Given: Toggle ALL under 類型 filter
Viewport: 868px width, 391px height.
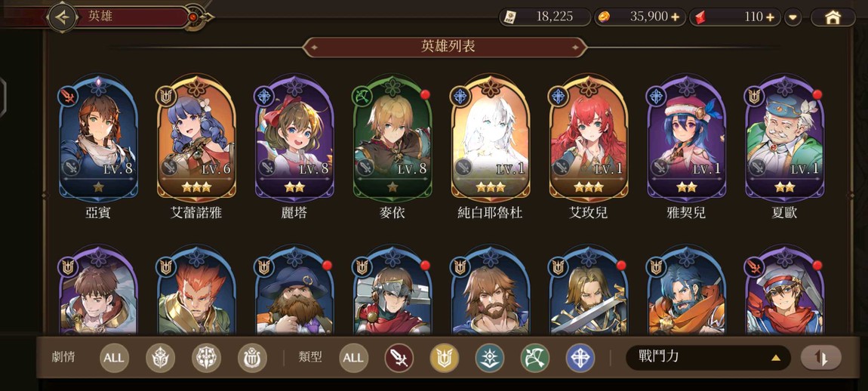Looking at the screenshot, I should tap(352, 358).
